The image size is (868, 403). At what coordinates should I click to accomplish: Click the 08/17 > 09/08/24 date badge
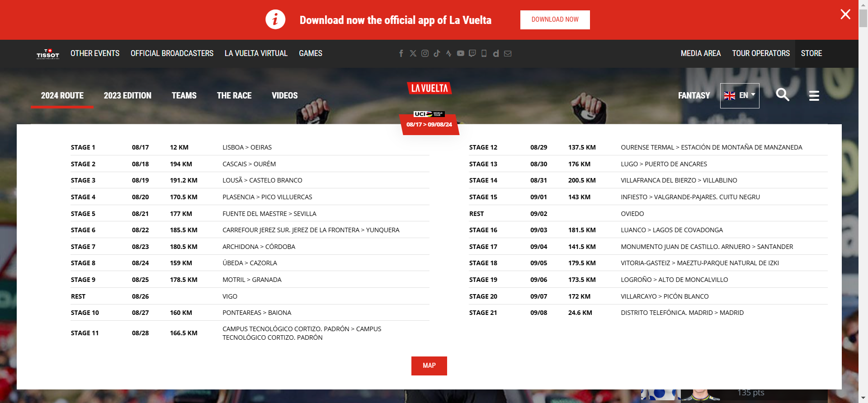pos(429,125)
